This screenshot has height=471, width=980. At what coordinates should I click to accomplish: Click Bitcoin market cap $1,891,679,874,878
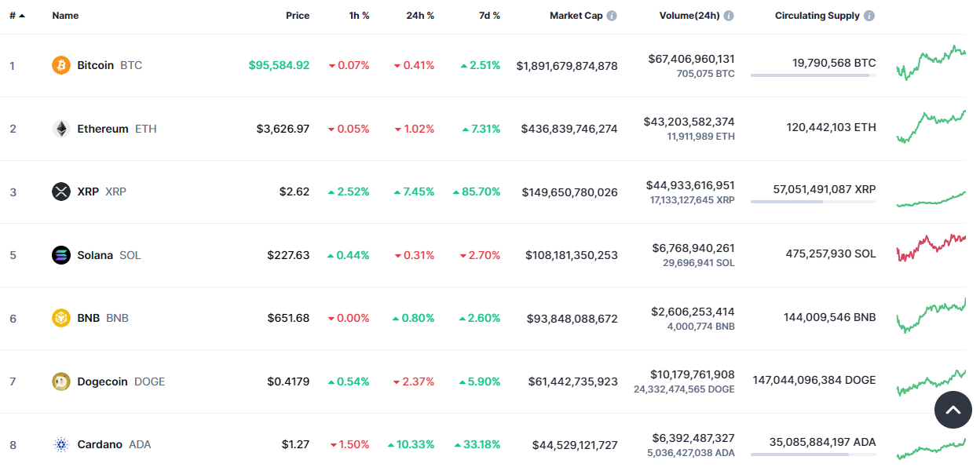point(567,66)
